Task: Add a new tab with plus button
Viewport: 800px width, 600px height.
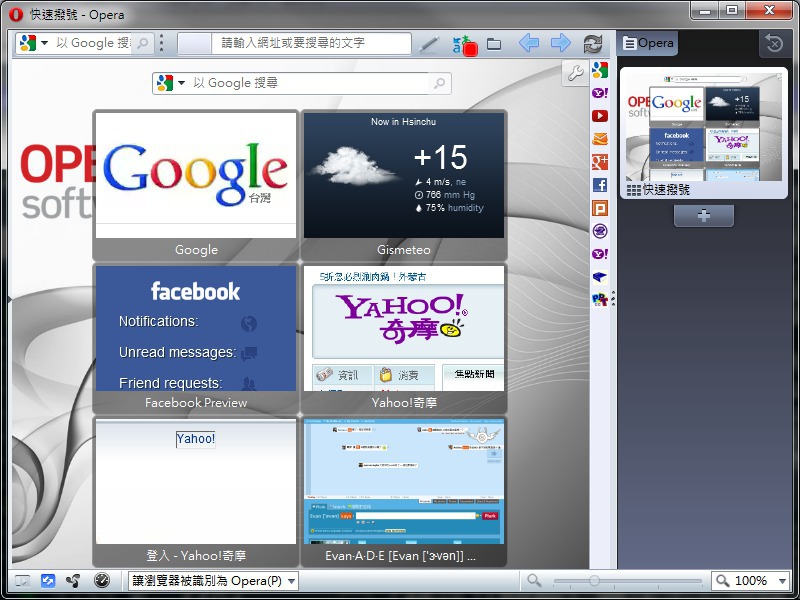Action: point(703,216)
